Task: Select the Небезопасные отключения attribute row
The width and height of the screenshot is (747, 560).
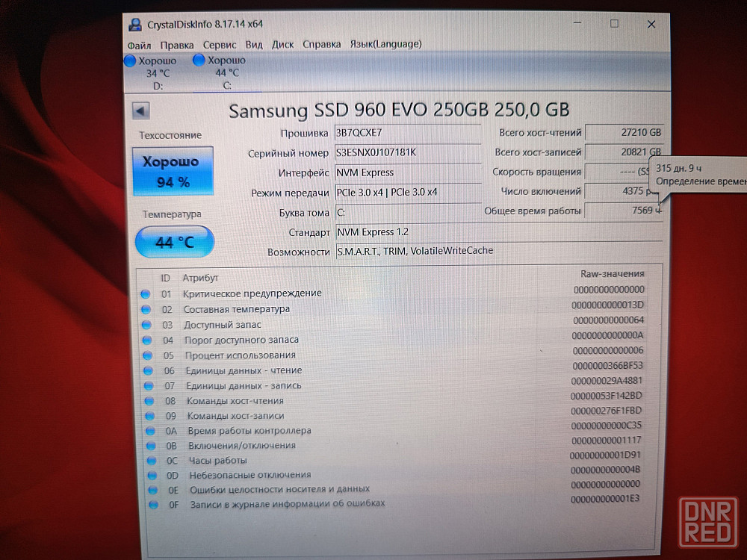Action: (x=394, y=473)
